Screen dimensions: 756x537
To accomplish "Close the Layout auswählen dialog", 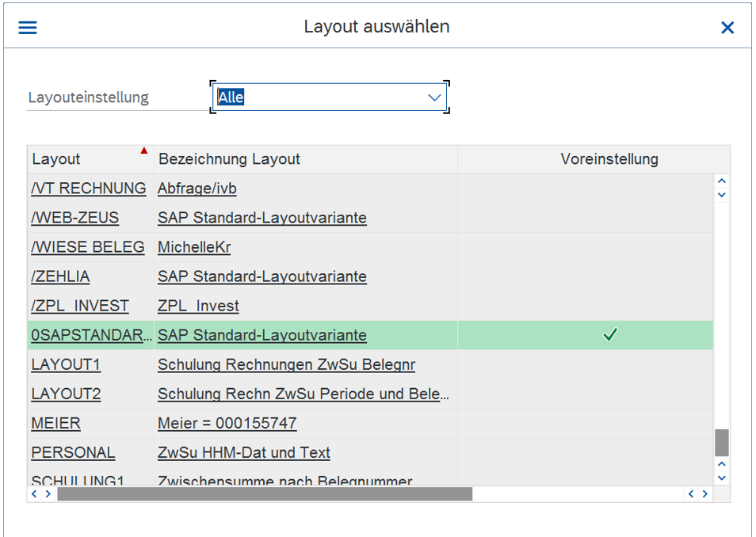I will (727, 28).
